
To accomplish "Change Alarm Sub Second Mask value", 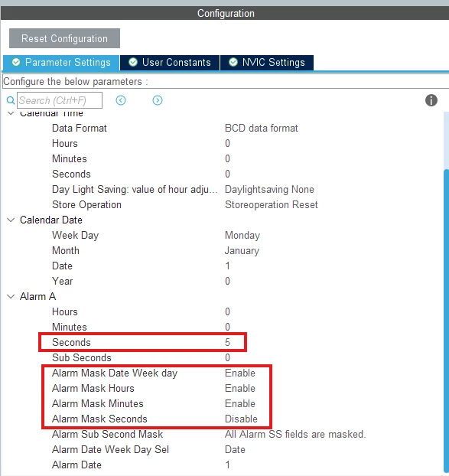I will tap(295, 434).
